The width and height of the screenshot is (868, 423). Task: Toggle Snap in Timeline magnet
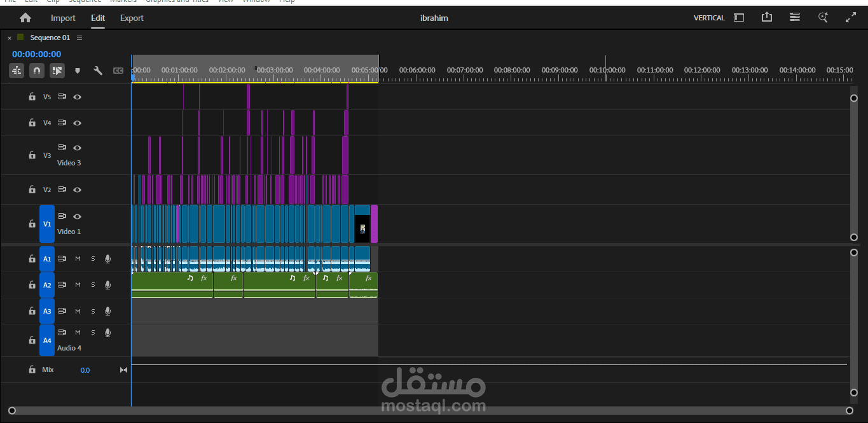[x=37, y=71]
